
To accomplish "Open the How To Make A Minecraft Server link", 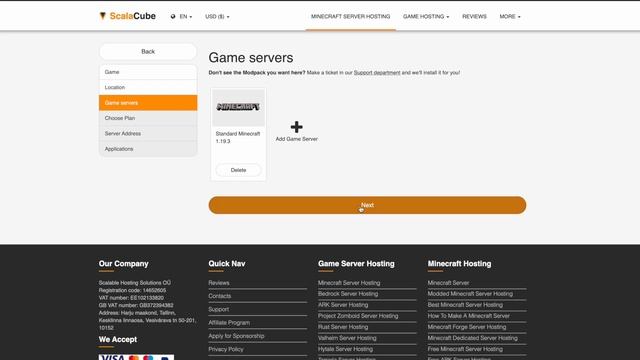I will point(469,316).
